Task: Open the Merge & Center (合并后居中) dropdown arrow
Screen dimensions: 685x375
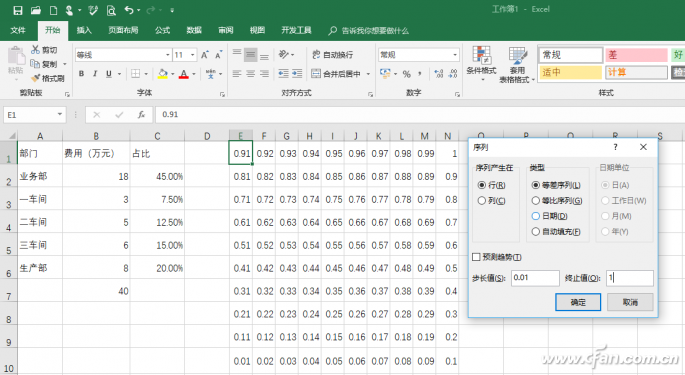Action: tap(368, 74)
